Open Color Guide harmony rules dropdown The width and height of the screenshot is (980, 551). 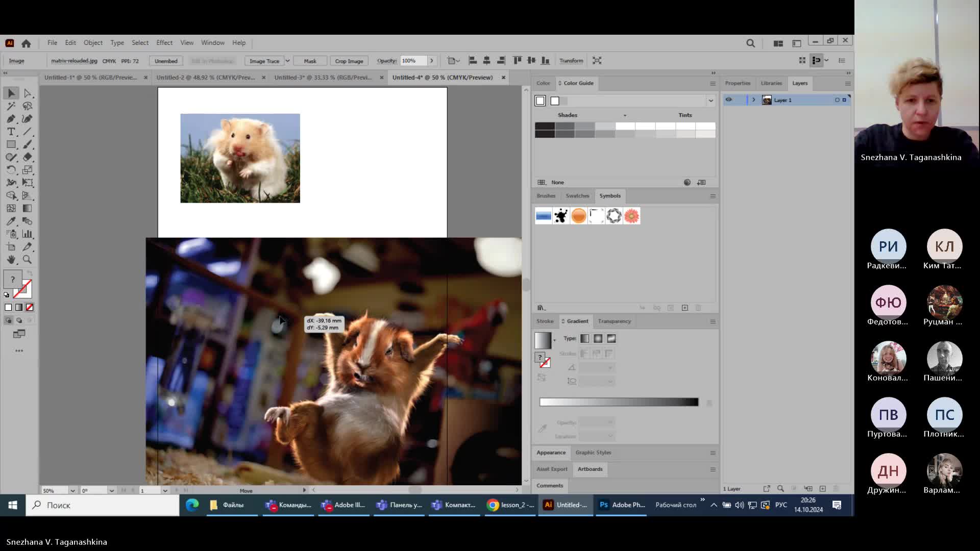pyautogui.click(x=710, y=101)
